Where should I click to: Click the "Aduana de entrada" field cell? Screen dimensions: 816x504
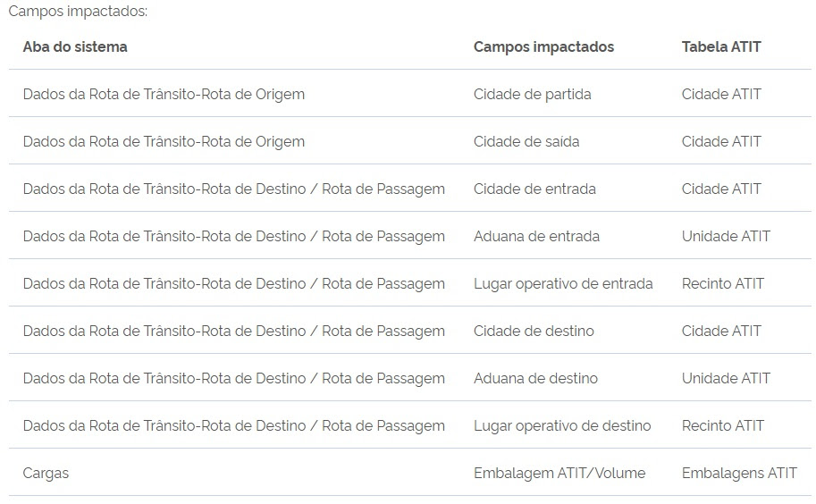pyautogui.click(x=536, y=236)
